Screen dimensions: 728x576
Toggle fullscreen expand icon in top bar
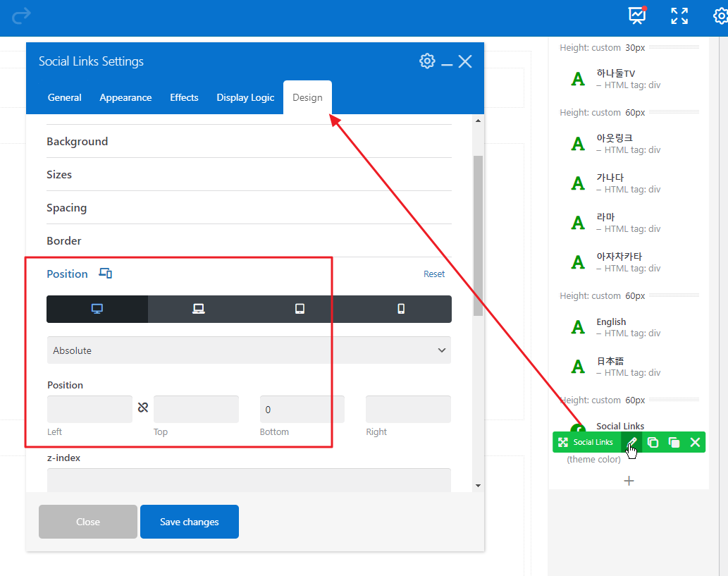tap(679, 16)
